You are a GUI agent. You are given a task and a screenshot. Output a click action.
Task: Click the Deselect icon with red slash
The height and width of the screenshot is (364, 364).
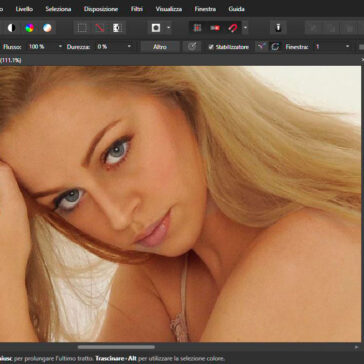click(x=100, y=28)
